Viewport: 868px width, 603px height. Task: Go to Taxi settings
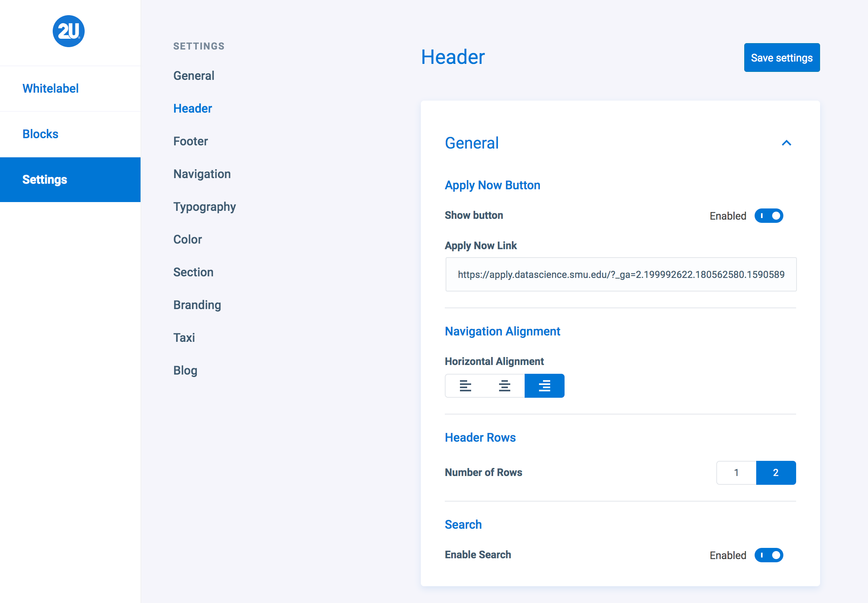click(184, 337)
